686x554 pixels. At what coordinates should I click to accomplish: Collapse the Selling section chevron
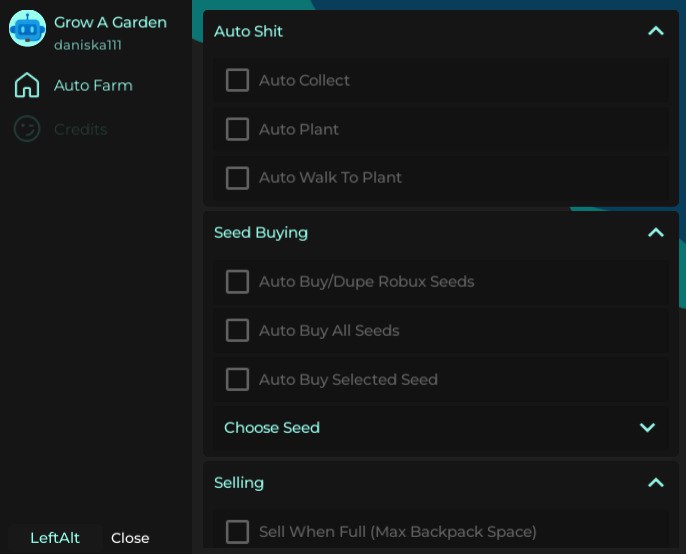pos(656,483)
